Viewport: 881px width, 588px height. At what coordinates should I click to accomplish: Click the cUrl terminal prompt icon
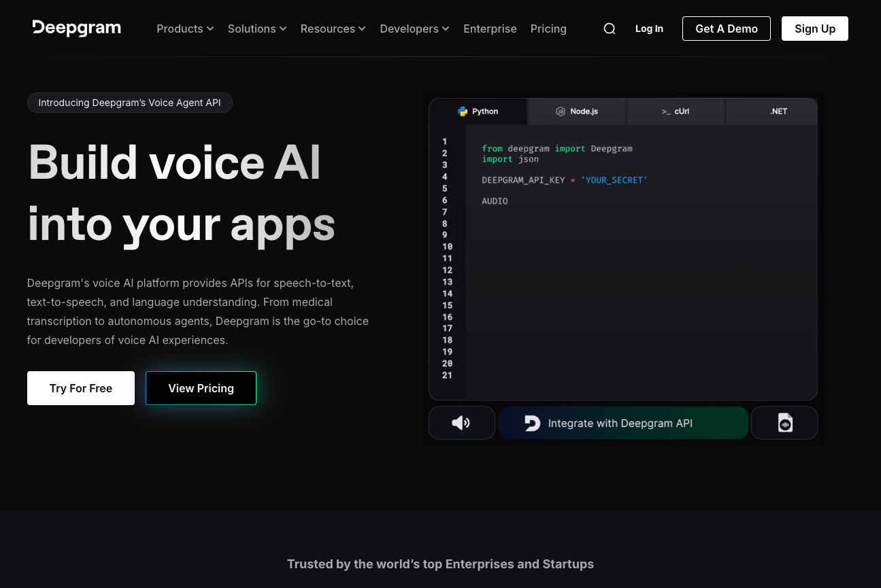(x=666, y=111)
